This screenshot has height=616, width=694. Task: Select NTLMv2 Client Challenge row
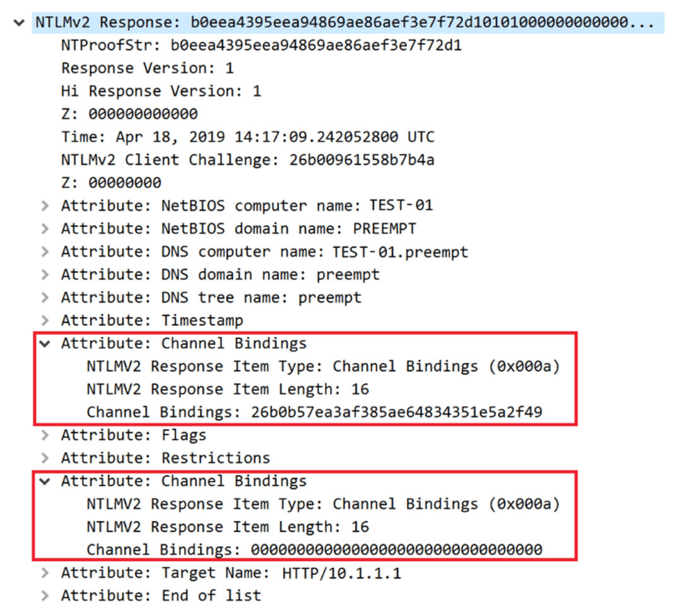247,160
